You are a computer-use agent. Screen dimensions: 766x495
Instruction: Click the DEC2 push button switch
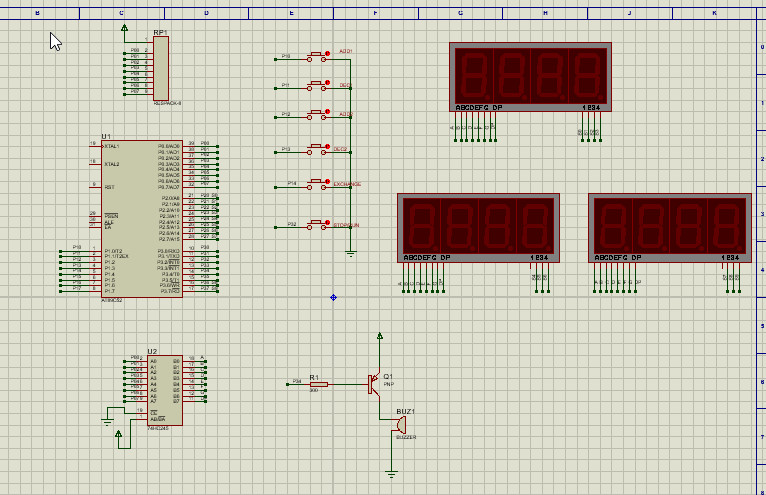tap(317, 150)
